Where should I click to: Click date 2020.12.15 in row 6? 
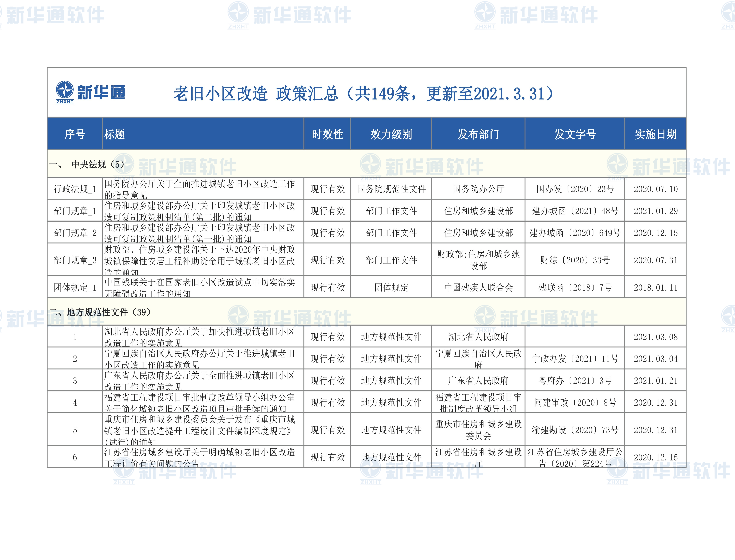(x=656, y=457)
